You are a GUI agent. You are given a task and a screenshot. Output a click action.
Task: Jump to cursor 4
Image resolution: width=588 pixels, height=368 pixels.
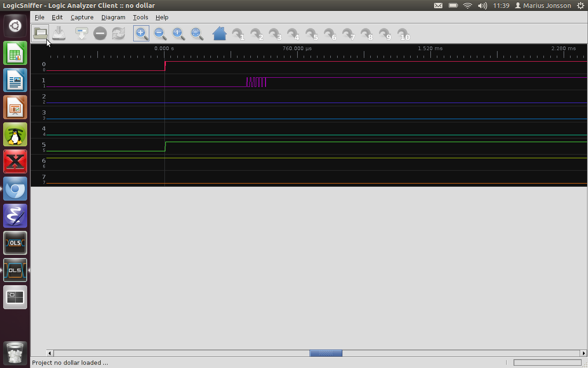pyautogui.click(x=293, y=34)
